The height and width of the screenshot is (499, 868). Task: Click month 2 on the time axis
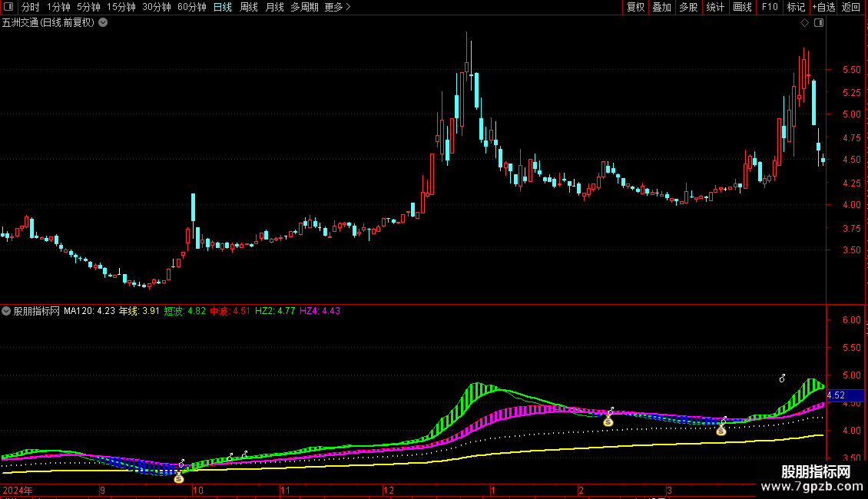[581, 490]
